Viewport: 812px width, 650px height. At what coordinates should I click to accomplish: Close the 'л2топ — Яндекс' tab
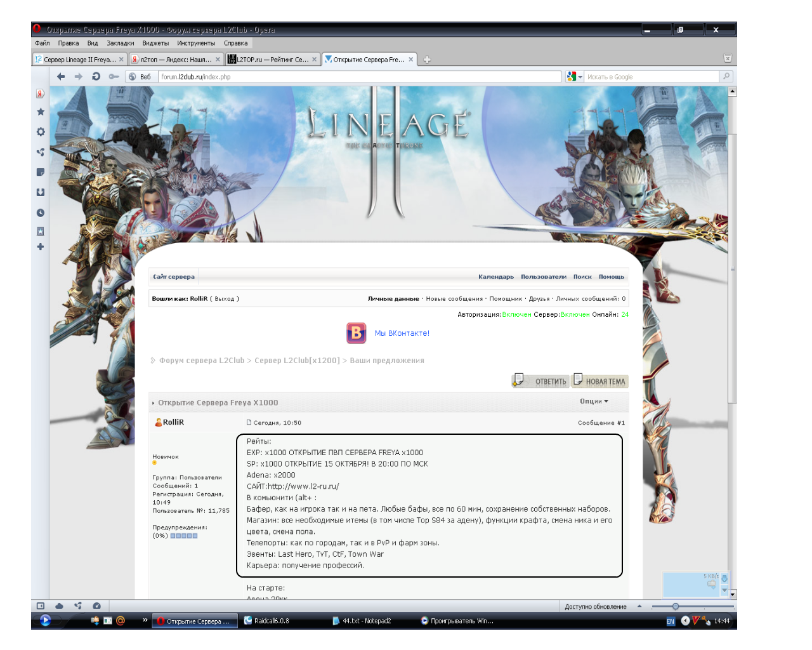(x=218, y=60)
